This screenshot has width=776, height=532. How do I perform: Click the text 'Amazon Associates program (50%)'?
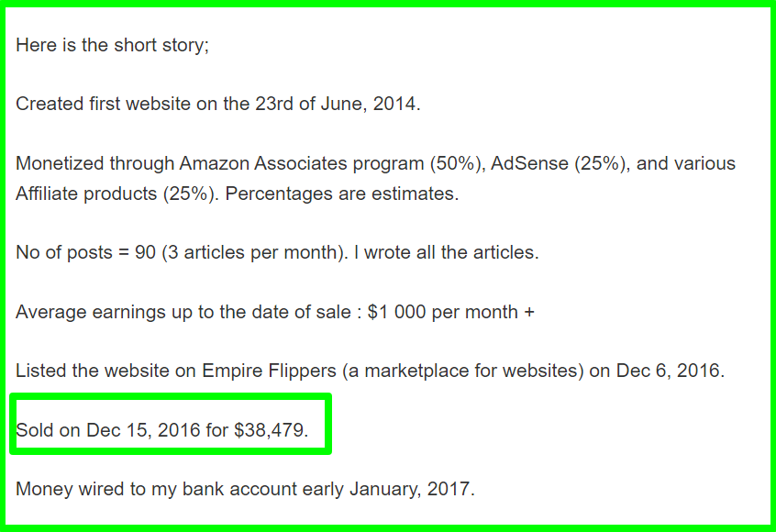tap(329, 163)
